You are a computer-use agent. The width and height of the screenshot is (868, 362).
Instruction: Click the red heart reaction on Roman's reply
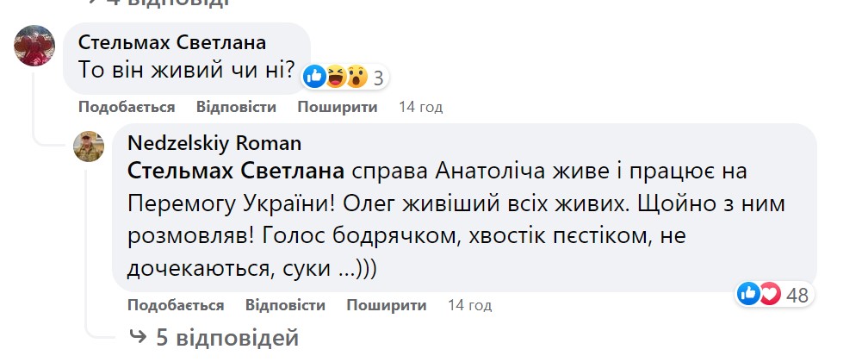click(x=769, y=295)
